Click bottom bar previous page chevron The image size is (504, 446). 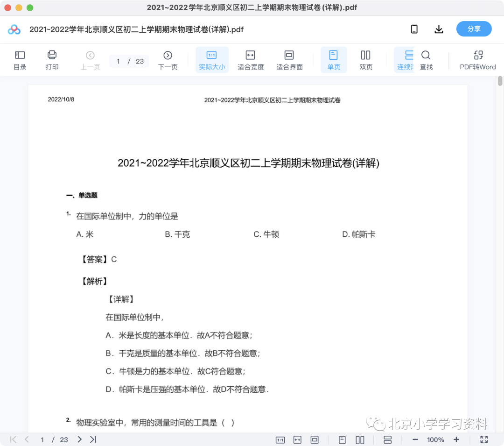coord(27,439)
